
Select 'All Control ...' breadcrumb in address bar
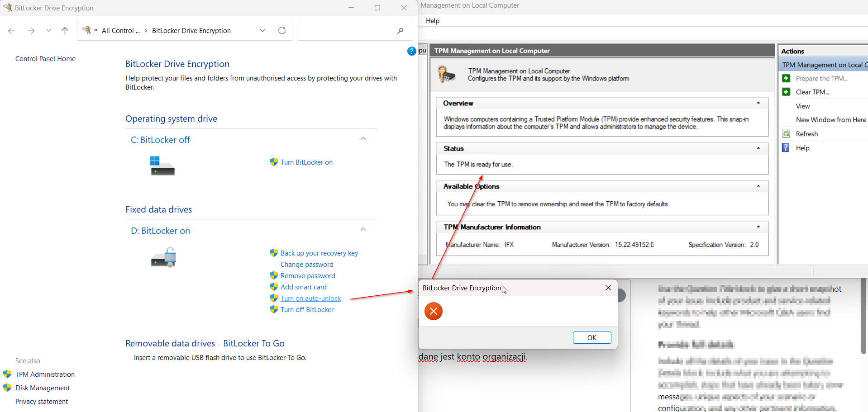[121, 31]
